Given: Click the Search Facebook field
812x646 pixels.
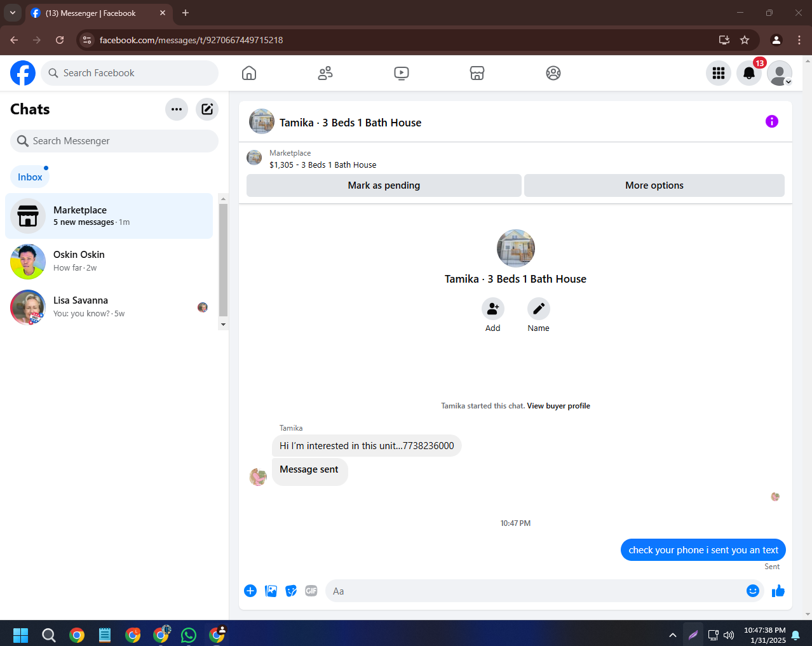Looking at the screenshot, I should 130,73.
